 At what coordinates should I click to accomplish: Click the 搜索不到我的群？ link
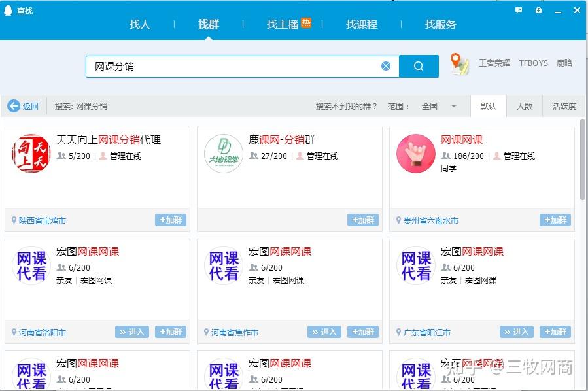click(346, 107)
